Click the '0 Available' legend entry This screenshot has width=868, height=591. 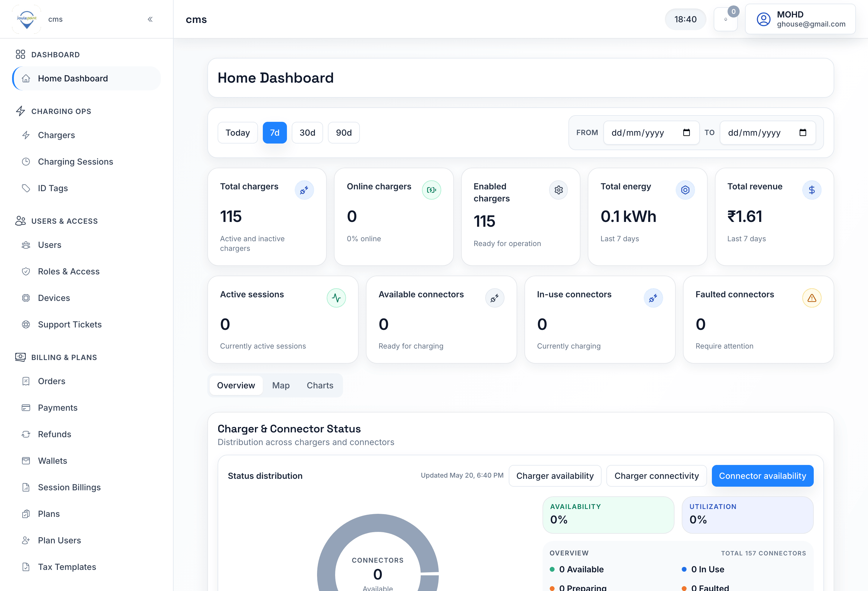click(x=577, y=569)
